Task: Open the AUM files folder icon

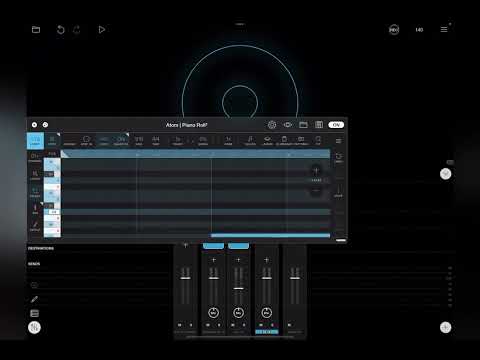Action: (x=36, y=30)
